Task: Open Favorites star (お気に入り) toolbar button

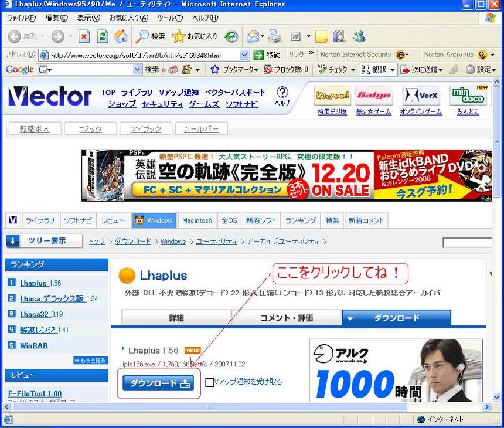Action: pyautogui.click(x=195, y=36)
